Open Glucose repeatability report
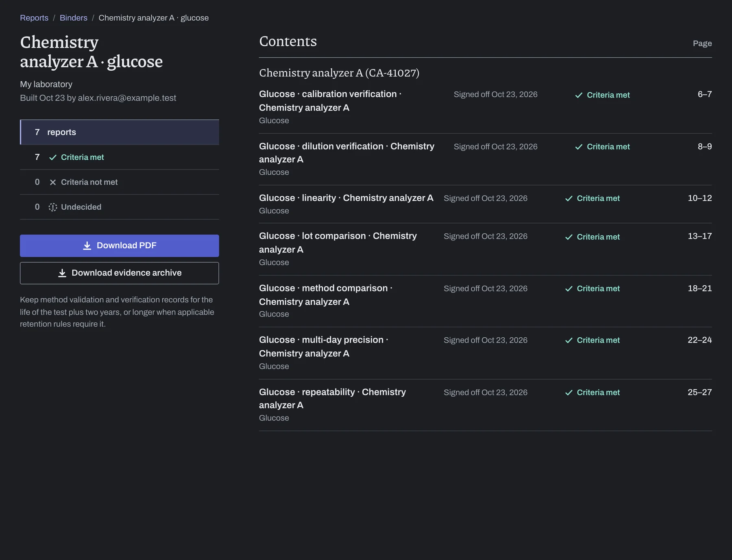Screen dimensions: 732x560 (x=332, y=398)
